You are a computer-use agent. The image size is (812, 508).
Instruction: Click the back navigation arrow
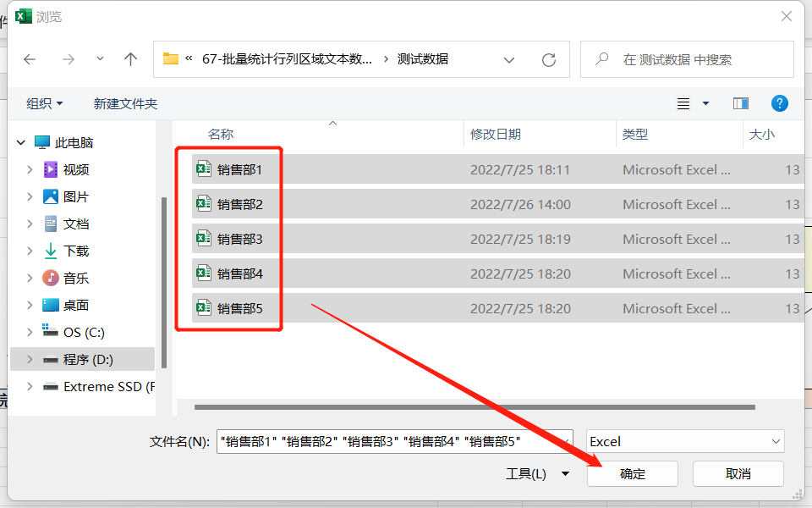tap(30, 59)
